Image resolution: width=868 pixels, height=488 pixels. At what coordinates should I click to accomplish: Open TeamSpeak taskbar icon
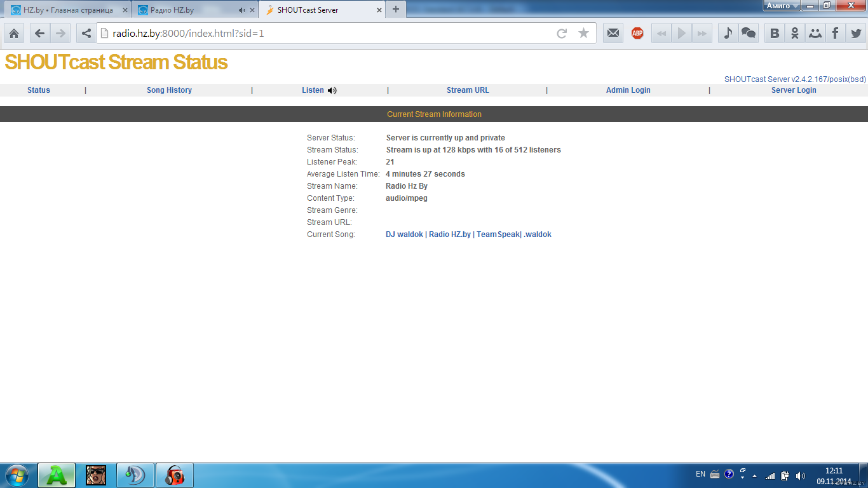coord(135,475)
